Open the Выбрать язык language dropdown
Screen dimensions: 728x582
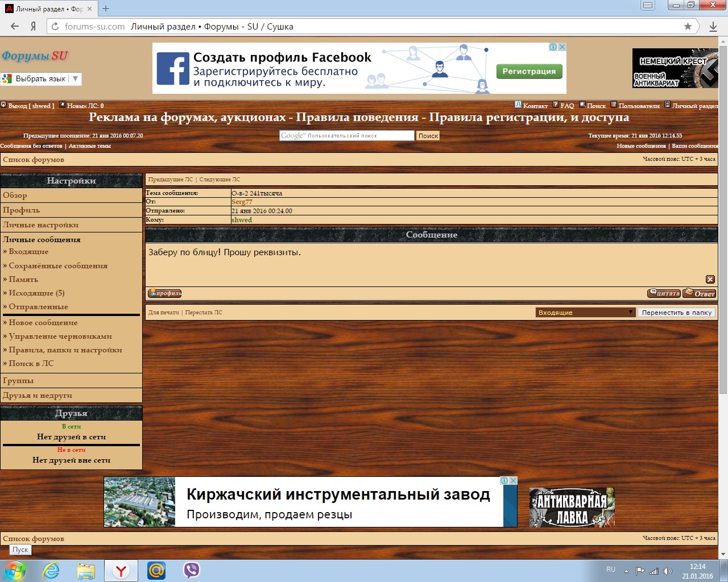tap(41, 78)
